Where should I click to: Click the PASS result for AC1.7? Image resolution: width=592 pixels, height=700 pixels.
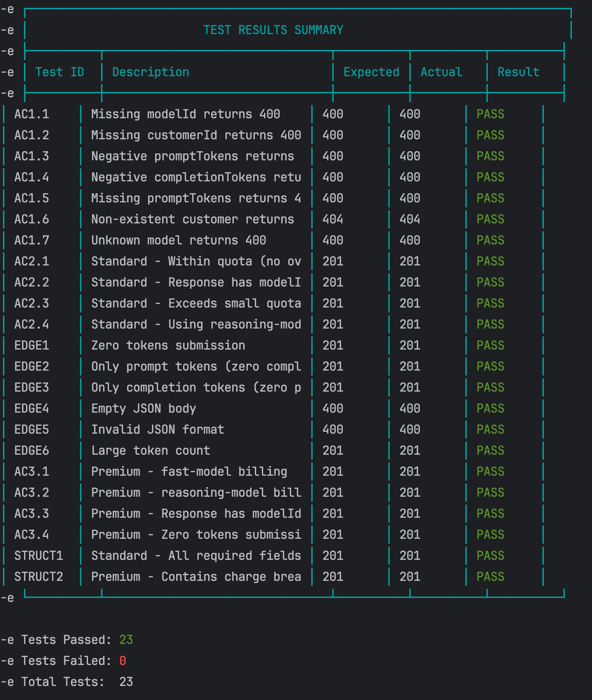click(490, 240)
